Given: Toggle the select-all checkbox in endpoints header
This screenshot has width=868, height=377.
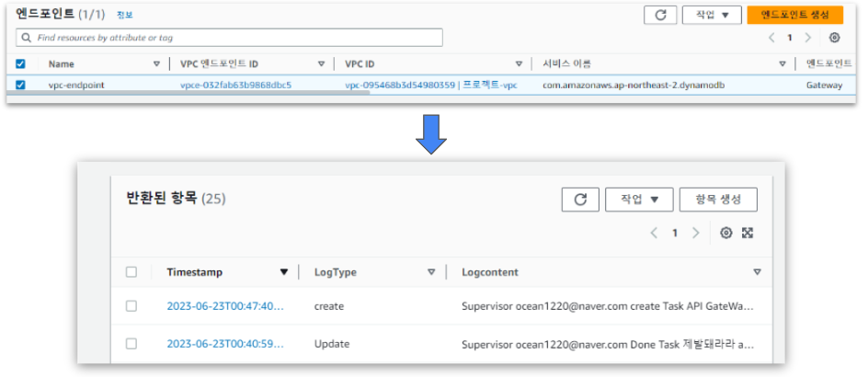Looking at the screenshot, I should [20, 64].
